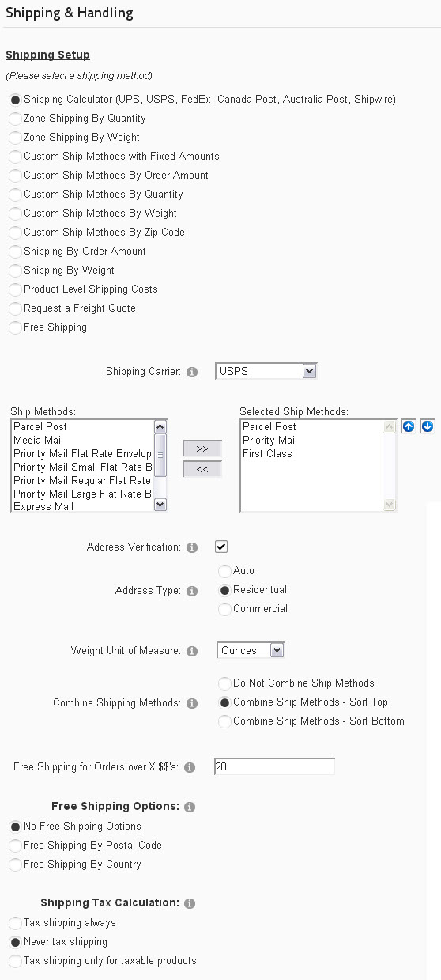Open the Address Type info icon
Image resolution: width=441 pixels, height=980 pixels.
[192, 591]
